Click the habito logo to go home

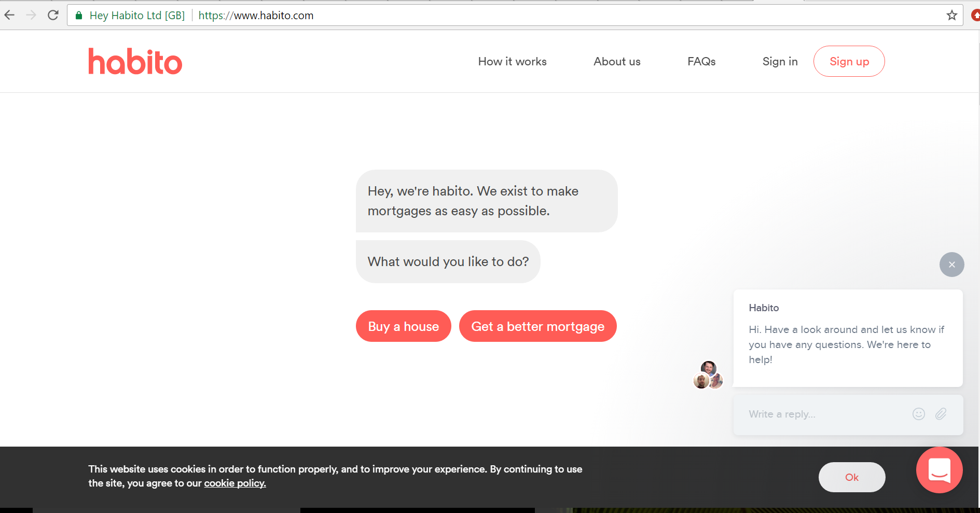(135, 61)
